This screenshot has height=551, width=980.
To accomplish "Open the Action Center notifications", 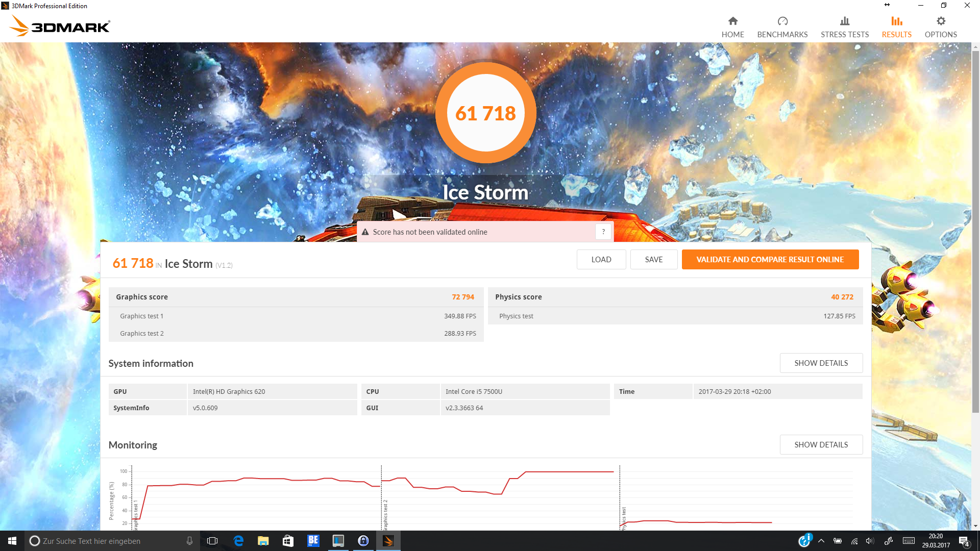I will click(964, 541).
